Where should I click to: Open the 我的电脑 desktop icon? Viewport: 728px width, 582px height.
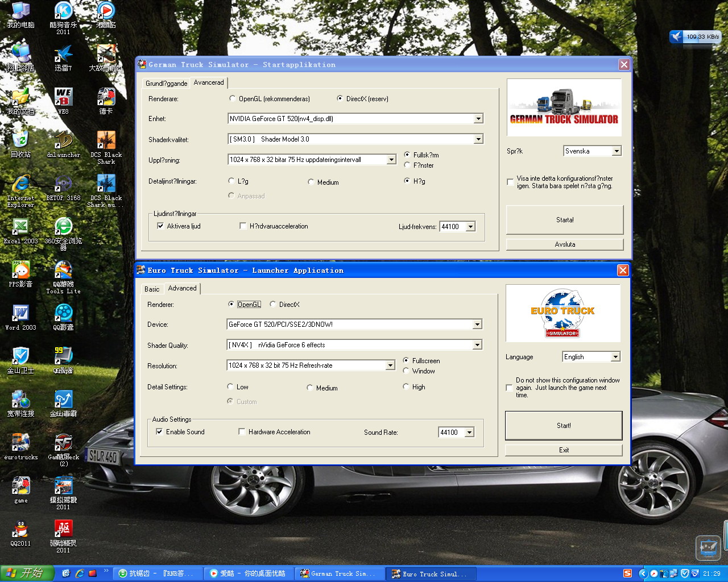click(20, 15)
